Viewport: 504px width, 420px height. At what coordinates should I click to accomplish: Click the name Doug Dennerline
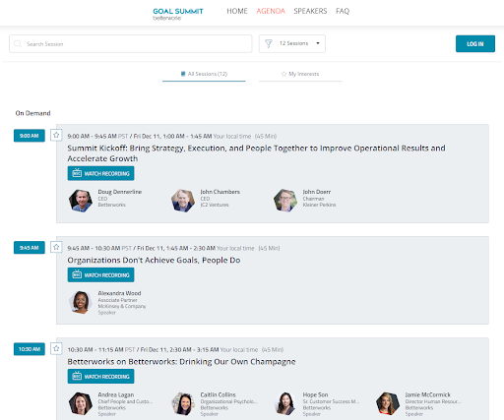tap(120, 192)
